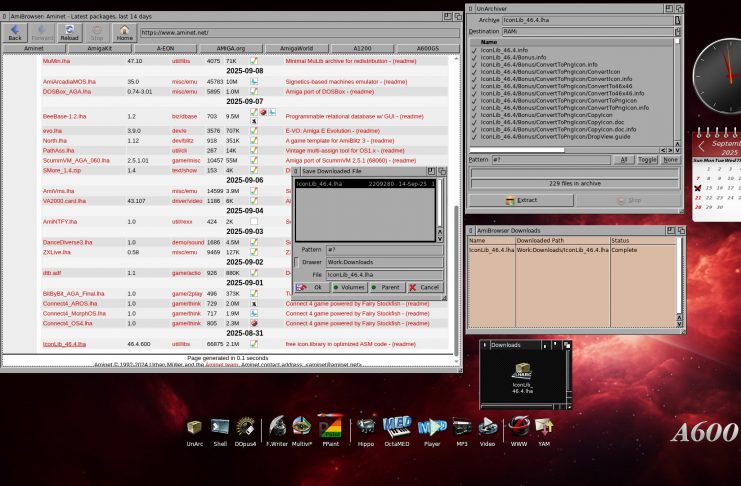Uncheck the Bonus/ConvertToPngIcon.info entry

click(474, 65)
